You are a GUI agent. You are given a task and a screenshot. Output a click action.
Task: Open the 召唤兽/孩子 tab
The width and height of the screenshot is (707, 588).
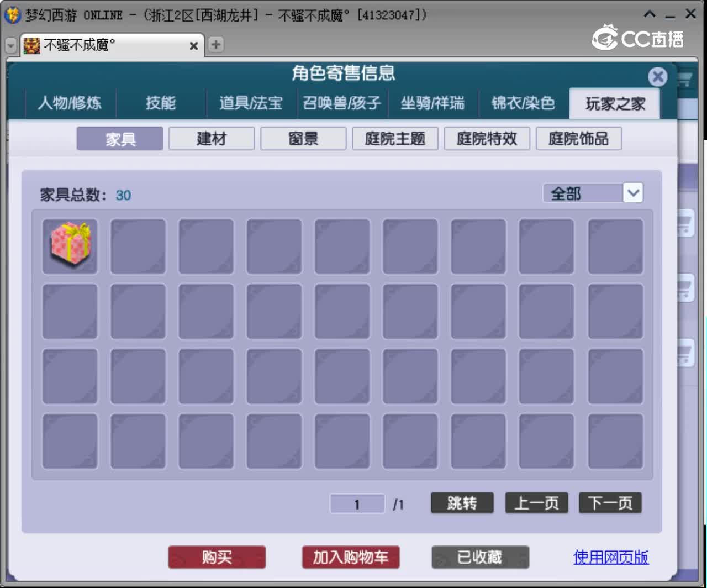pos(342,103)
